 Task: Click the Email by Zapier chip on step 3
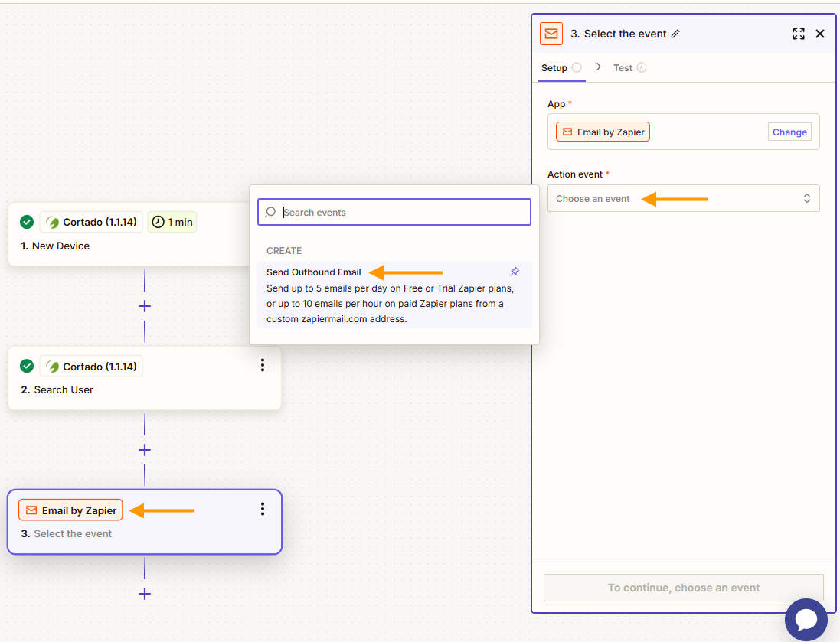[70, 510]
